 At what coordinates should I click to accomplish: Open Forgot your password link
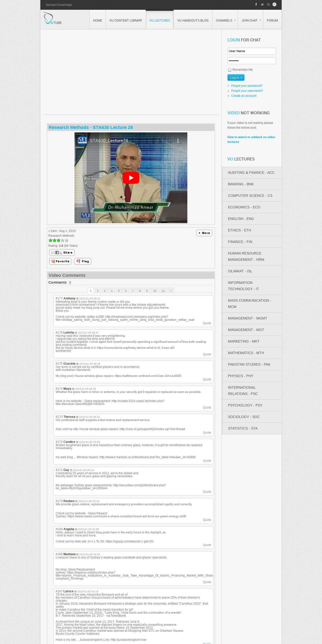pos(247,86)
